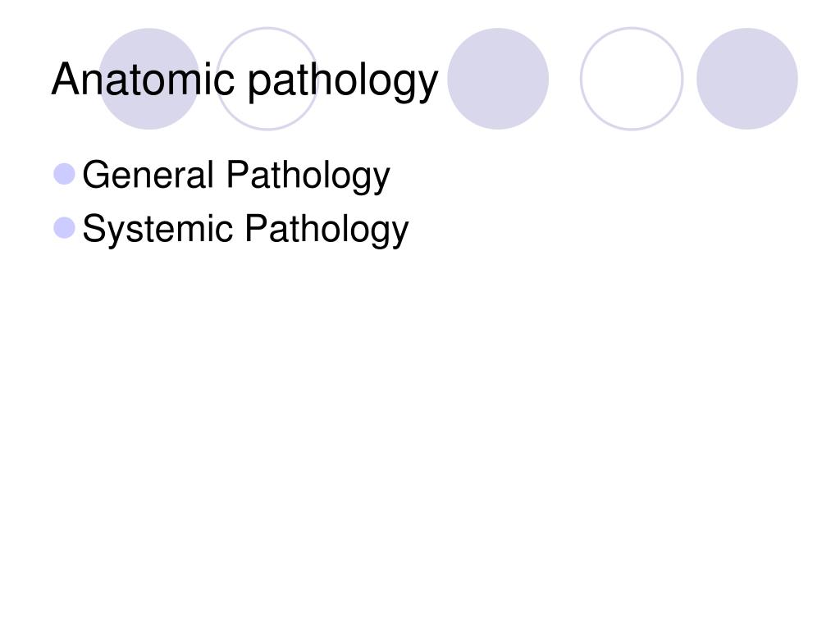Select the middle filled lavender circle

498,79
